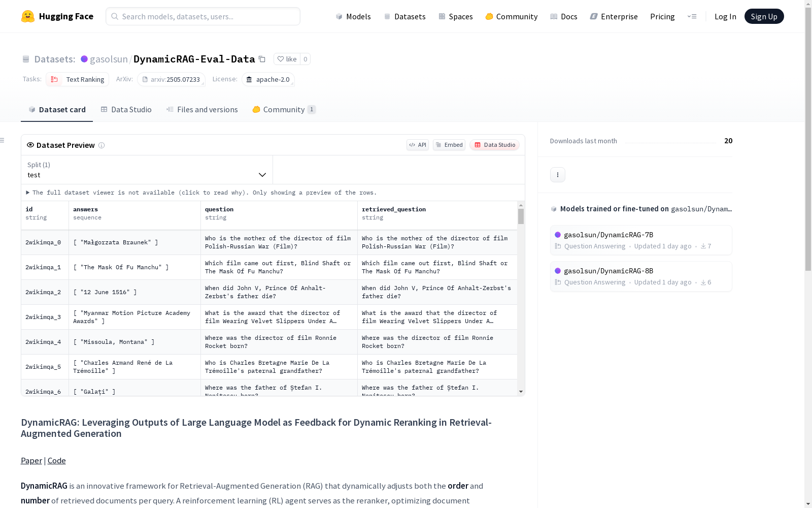Select cell '2wikimqa_5'

coord(45,367)
